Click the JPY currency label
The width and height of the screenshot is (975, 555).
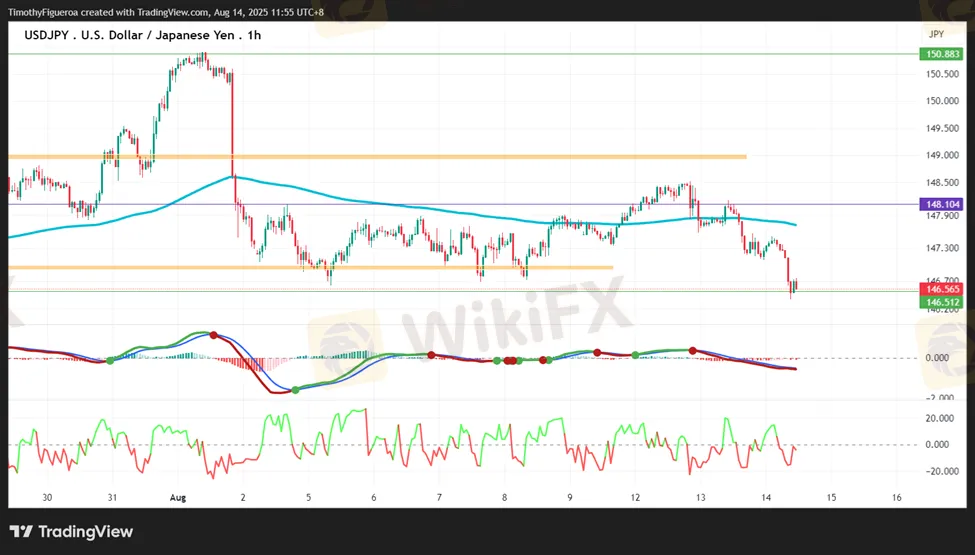936,34
